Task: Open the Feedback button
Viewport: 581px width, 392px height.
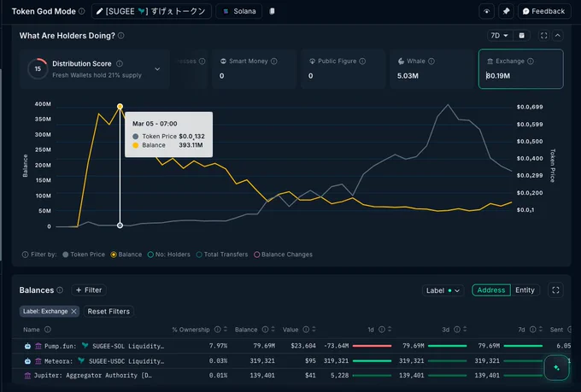Action: coord(544,11)
